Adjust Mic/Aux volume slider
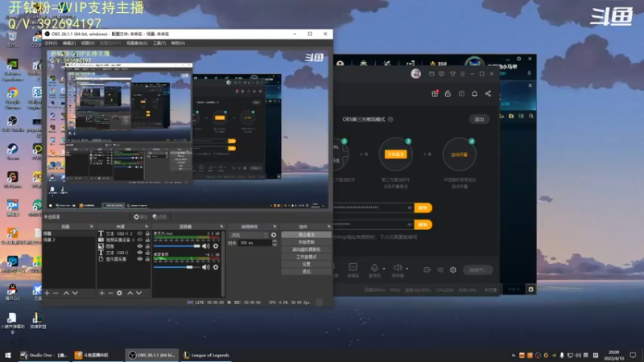This screenshot has width=644, height=362. (x=177, y=246)
